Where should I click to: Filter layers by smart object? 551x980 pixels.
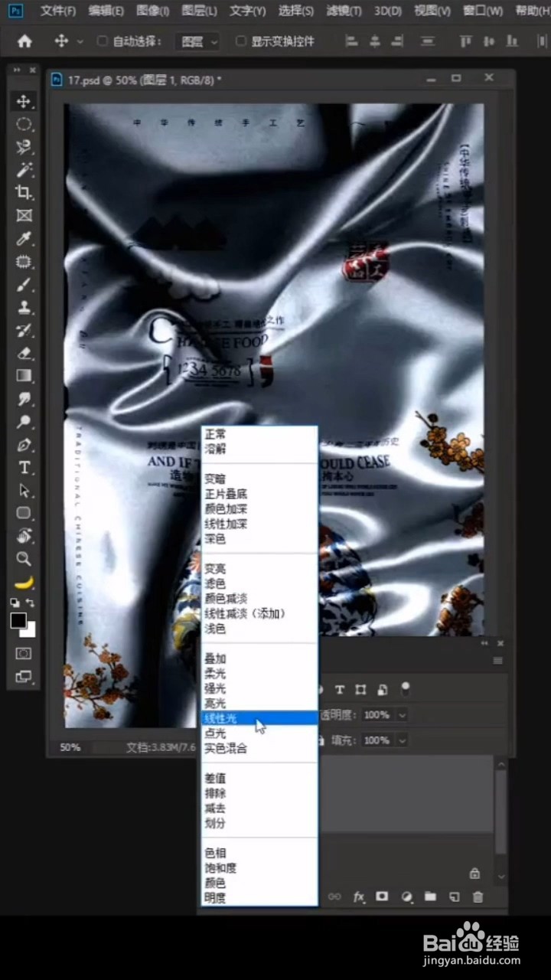[x=383, y=690]
